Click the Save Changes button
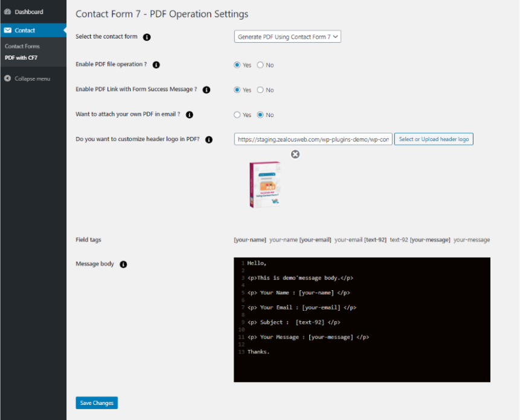The height and width of the screenshot is (420, 520). click(x=97, y=403)
